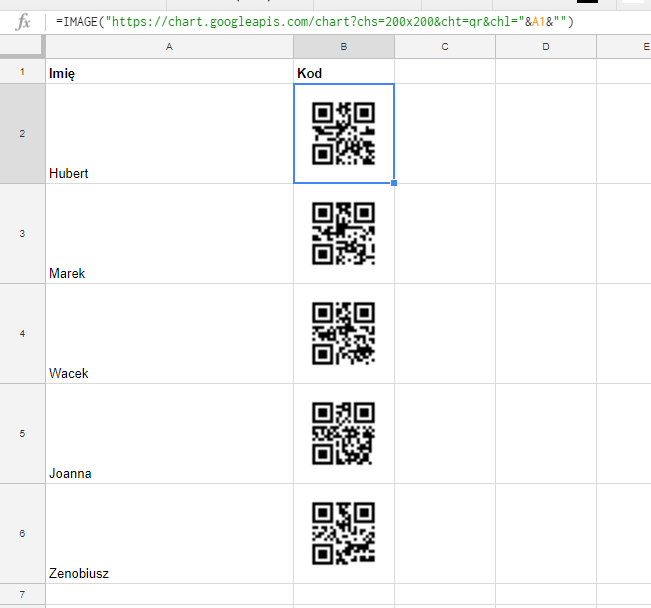
Task: Select the cell containing 'Marek'
Action: point(169,233)
